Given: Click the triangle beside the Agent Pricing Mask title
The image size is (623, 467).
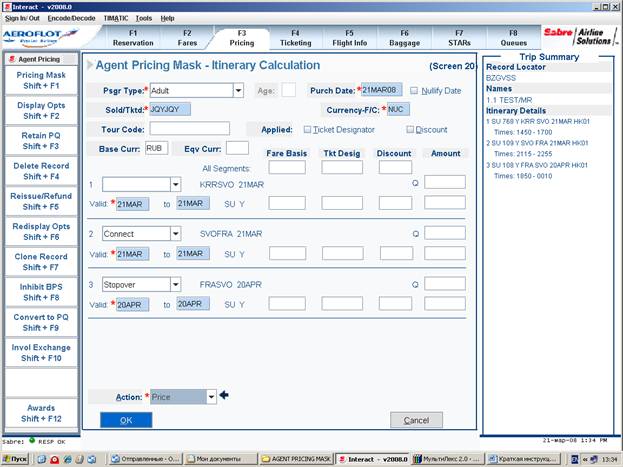Looking at the screenshot, I should coord(90,65).
